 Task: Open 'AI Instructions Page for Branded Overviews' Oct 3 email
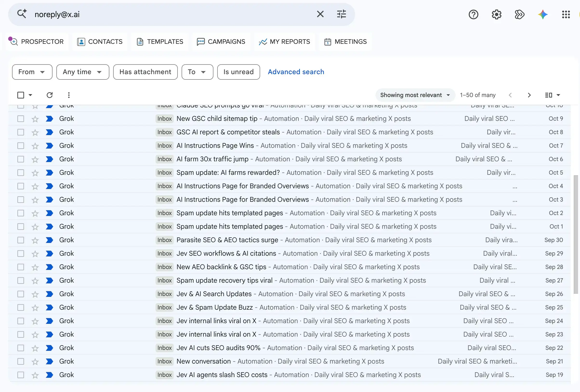(x=290, y=200)
